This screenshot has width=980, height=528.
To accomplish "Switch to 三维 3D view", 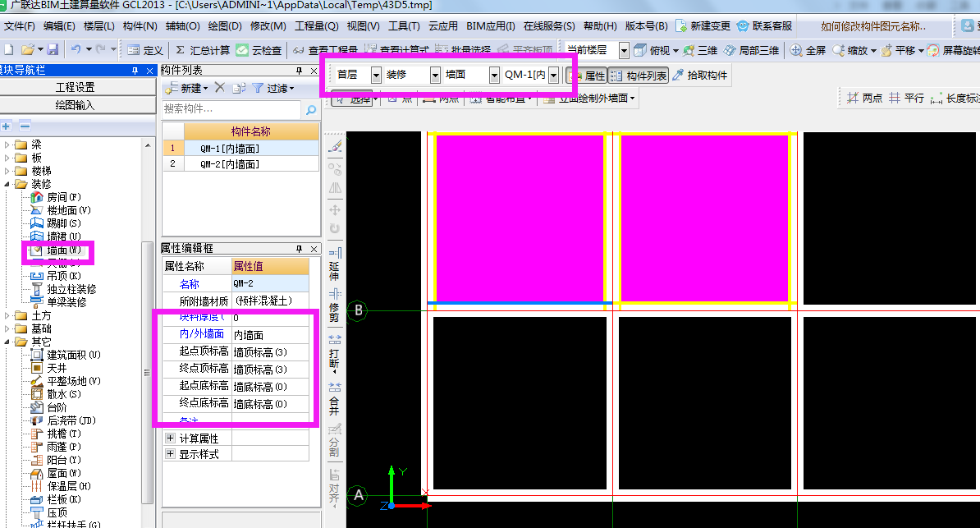I will pyautogui.click(x=700, y=50).
